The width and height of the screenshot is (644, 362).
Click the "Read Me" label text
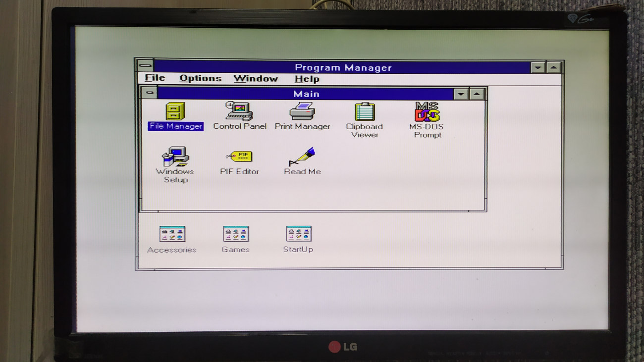coord(302,172)
